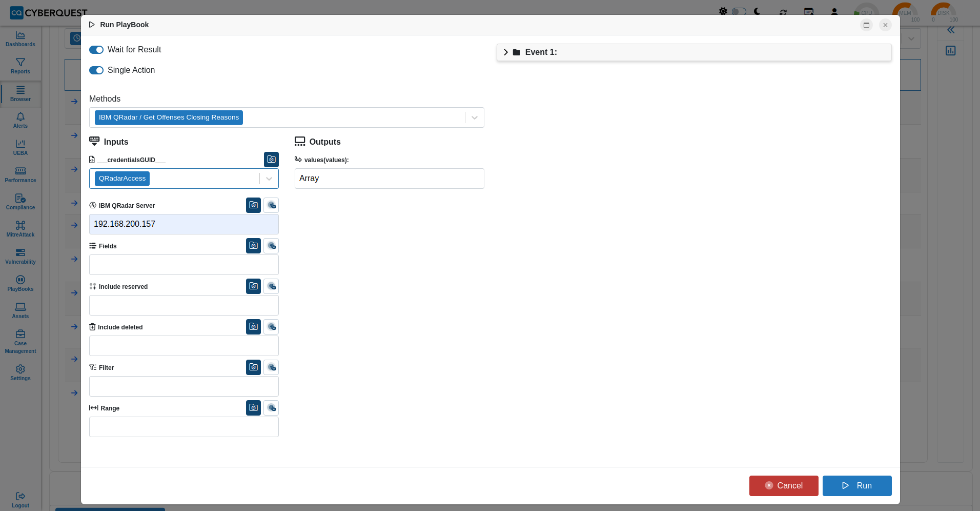The image size is (980, 511).
Task: Click the CyberQuest logo
Action: tap(49, 12)
